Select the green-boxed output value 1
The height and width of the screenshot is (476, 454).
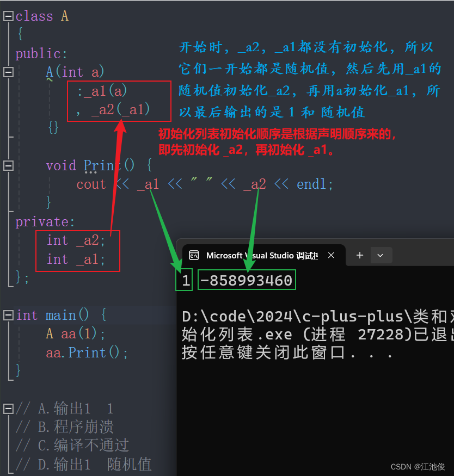click(x=184, y=279)
